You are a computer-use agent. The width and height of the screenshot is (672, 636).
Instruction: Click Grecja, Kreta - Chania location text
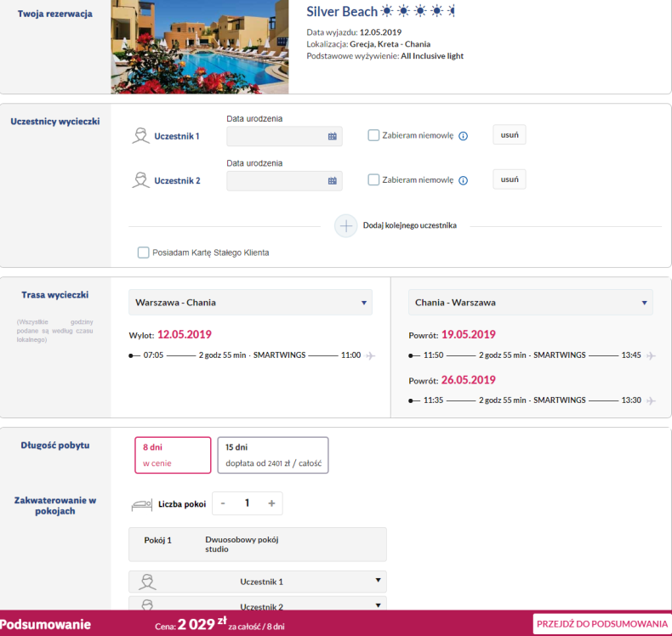pyautogui.click(x=390, y=44)
